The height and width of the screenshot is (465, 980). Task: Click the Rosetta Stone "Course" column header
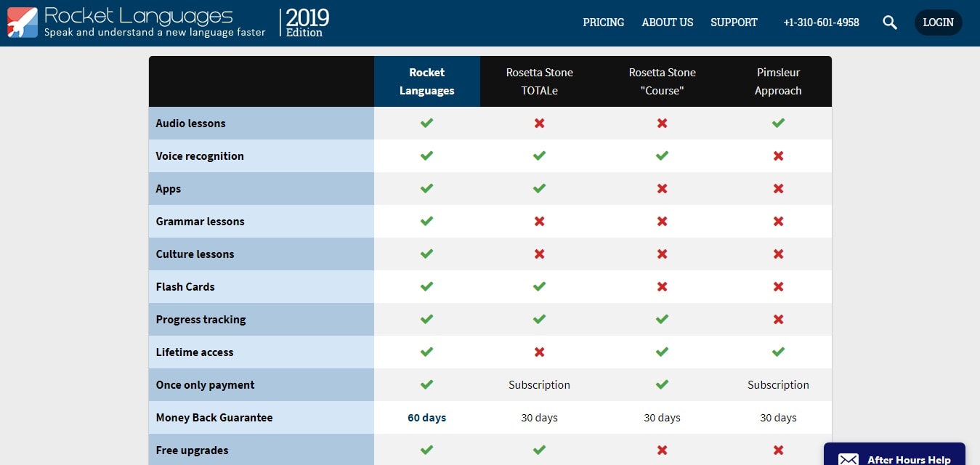(x=662, y=81)
